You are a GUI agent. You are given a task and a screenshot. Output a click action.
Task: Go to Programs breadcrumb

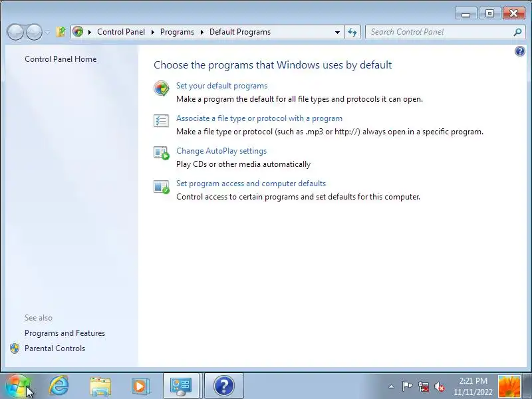[177, 32]
